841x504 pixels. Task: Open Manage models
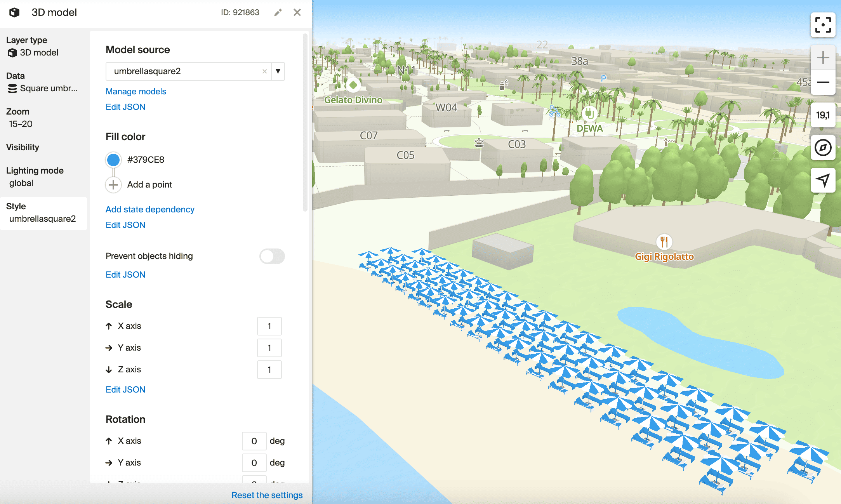coord(136,91)
